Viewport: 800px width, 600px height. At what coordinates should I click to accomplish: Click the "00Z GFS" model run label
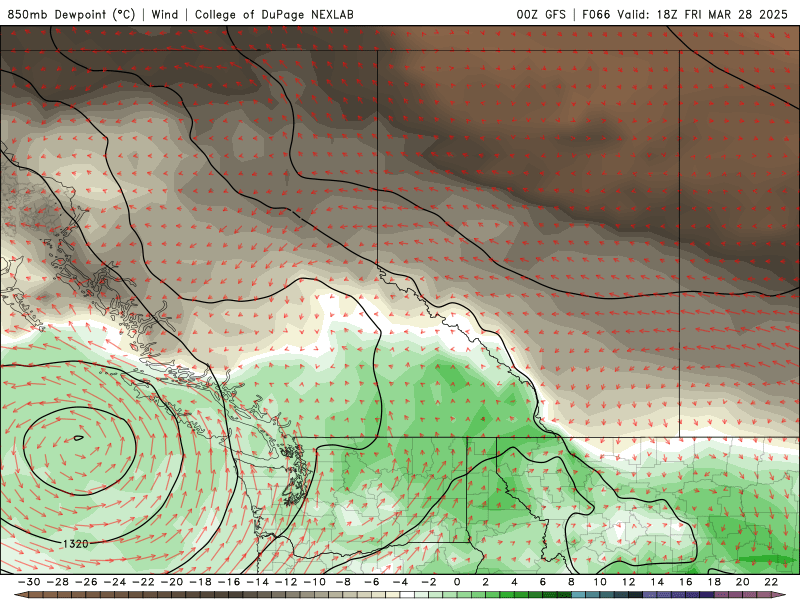coord(541,14)
